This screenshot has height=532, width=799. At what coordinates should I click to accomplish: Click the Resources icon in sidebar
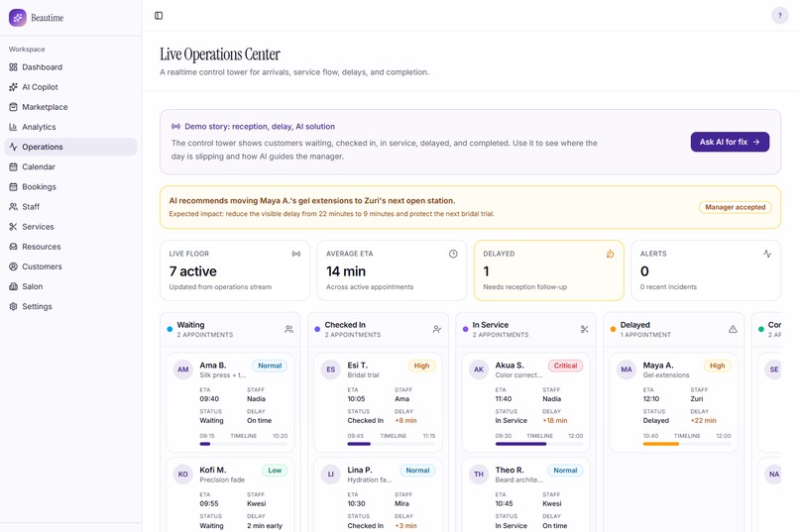tap(13, 247)
